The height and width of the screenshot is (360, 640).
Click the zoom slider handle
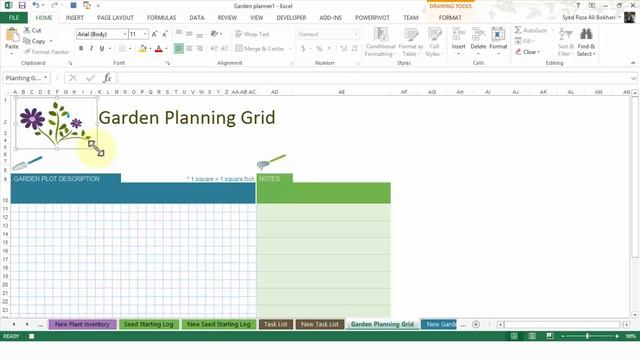point(587,336)
